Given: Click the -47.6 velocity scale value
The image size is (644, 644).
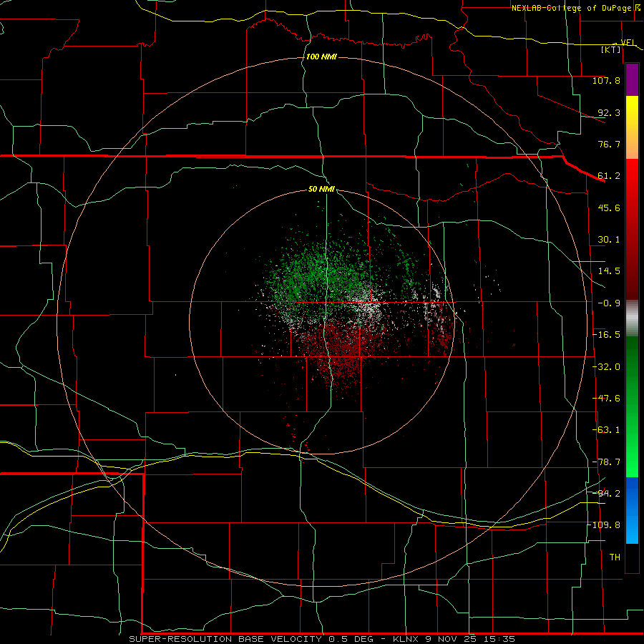Looking at the screenshot, I should 606,399.
